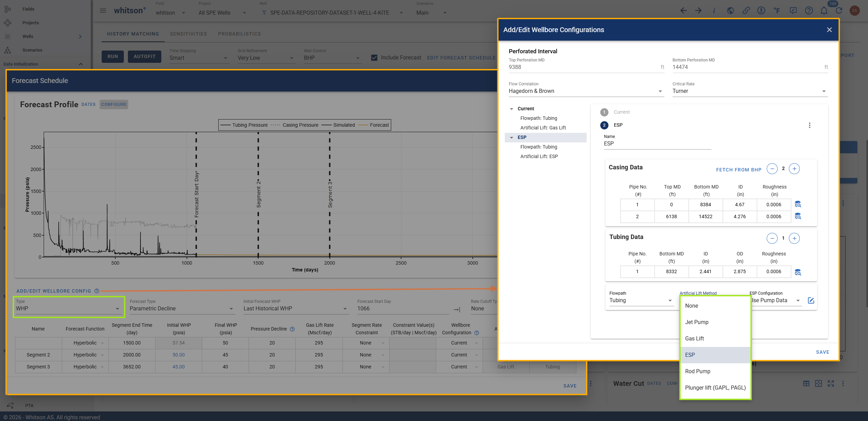This screenshot has width=868, height=421.
Task: Open notifications bell icon
Action: (824, 11)
